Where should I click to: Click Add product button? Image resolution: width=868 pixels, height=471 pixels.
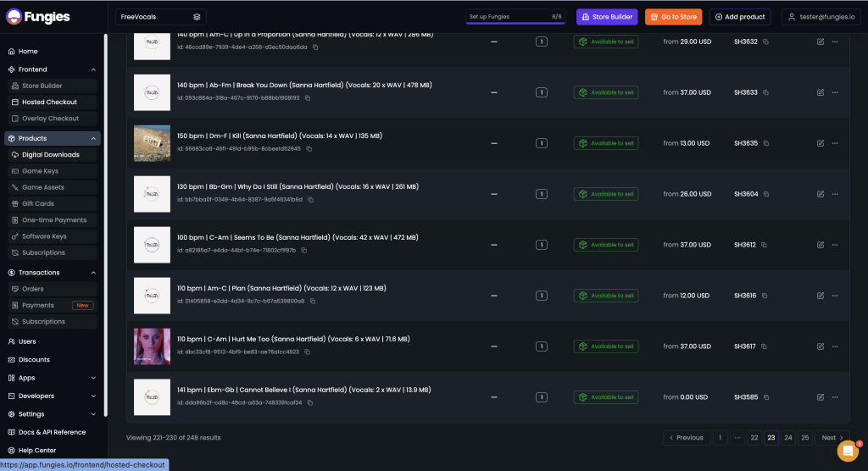(739, 17)
